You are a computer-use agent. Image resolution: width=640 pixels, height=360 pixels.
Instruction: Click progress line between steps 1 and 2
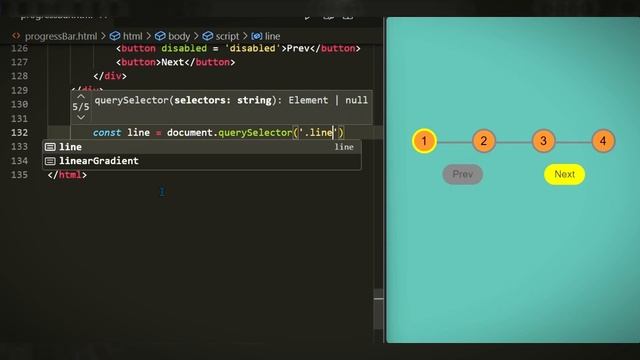click(x=454, y=142)
